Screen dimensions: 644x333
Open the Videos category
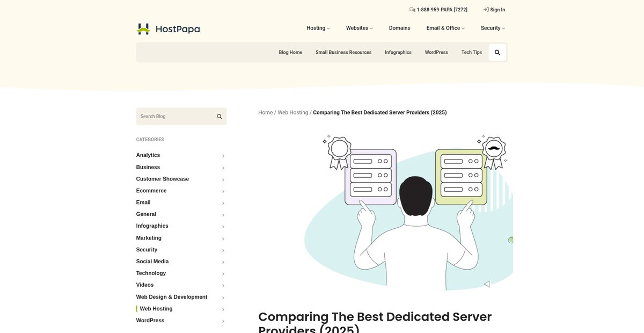tap(145, 285)
